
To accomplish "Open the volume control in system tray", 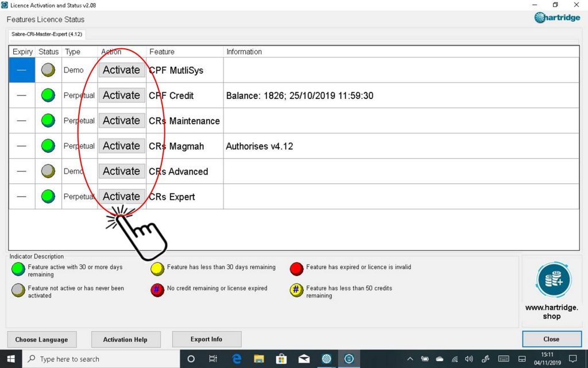I will [469, 359].
